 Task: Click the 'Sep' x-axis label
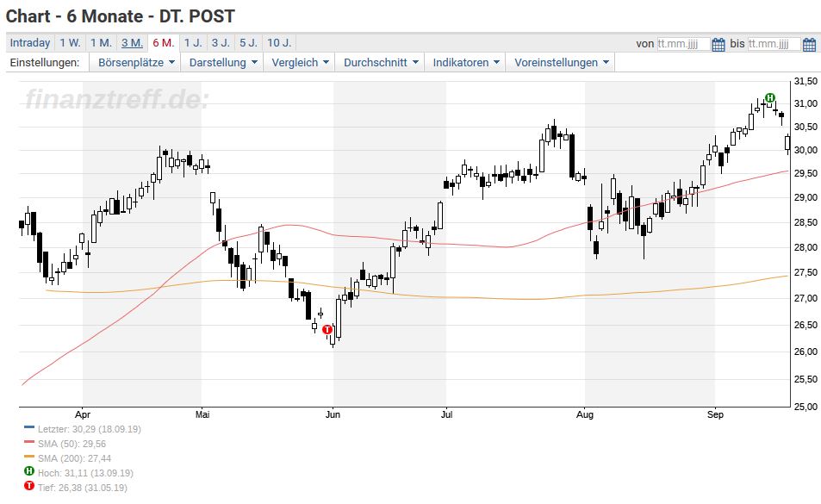715,414
